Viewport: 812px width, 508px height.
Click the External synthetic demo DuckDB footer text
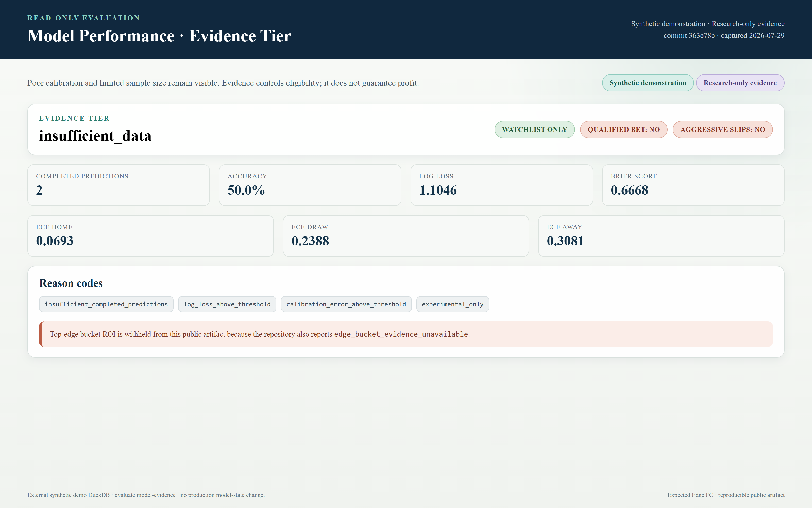pyautogui.click(x=146, y=495)
